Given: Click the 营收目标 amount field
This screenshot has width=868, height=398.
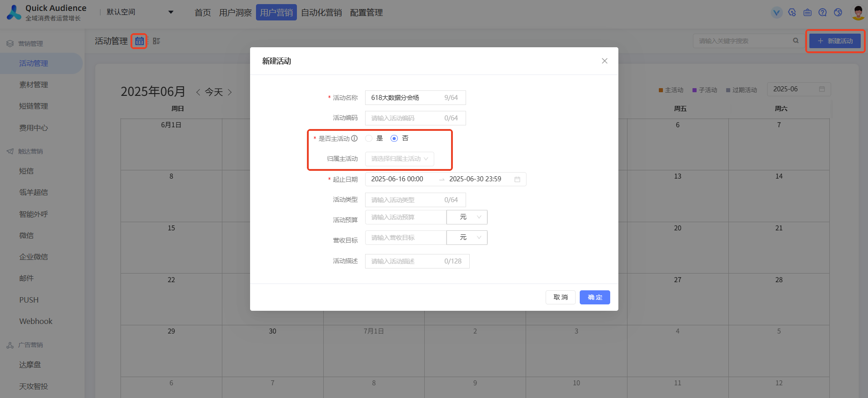Looking at the screenshot, I should (406, 238).
